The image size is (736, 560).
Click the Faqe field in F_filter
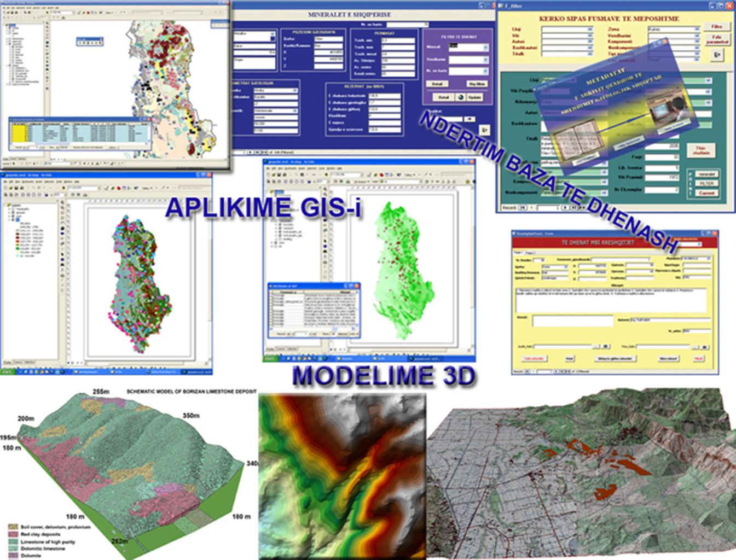[x=662, y=157]
